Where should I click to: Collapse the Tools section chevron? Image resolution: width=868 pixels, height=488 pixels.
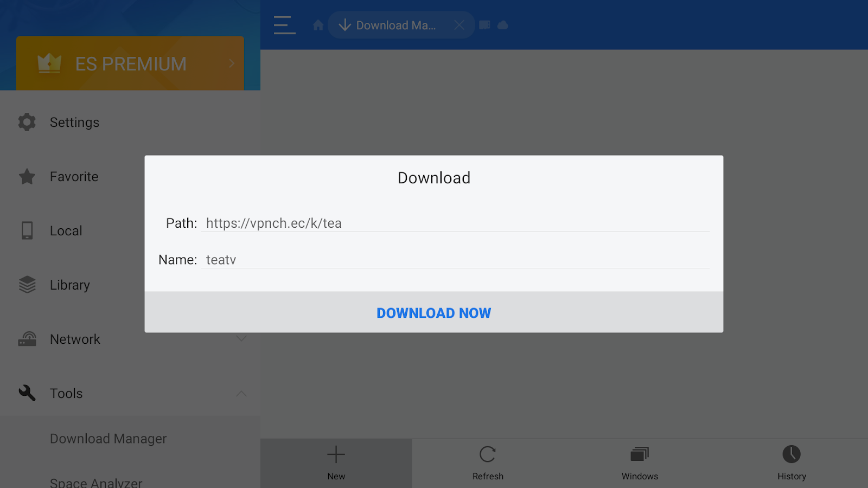tap(241, 393)
